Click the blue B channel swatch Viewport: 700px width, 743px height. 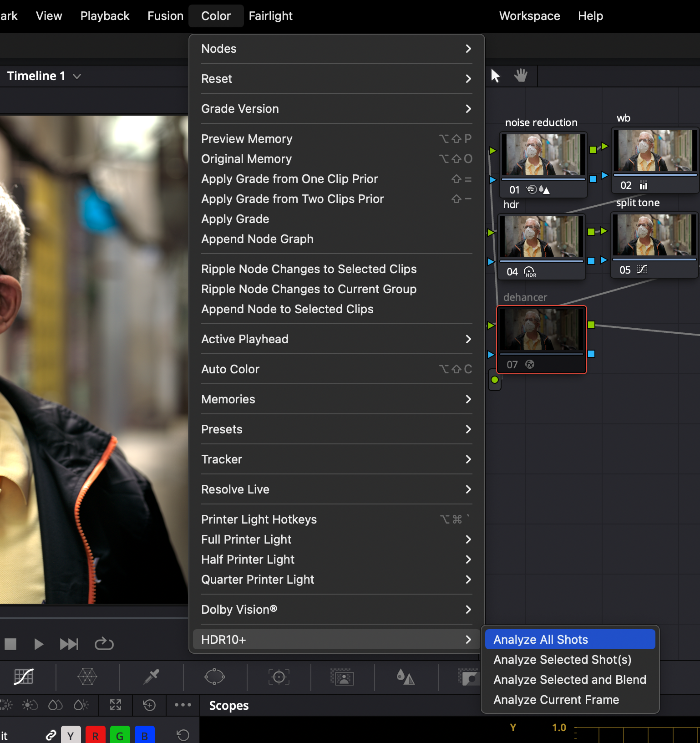[x=144, y=735]
